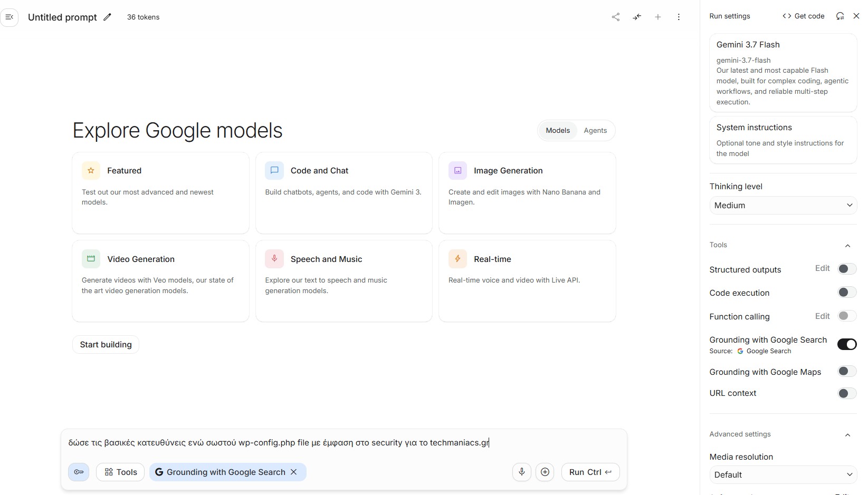Click the Gemini 3.7 Flash model selector card
The width and height of the screenshot is (868, 495).
[783, 73]
